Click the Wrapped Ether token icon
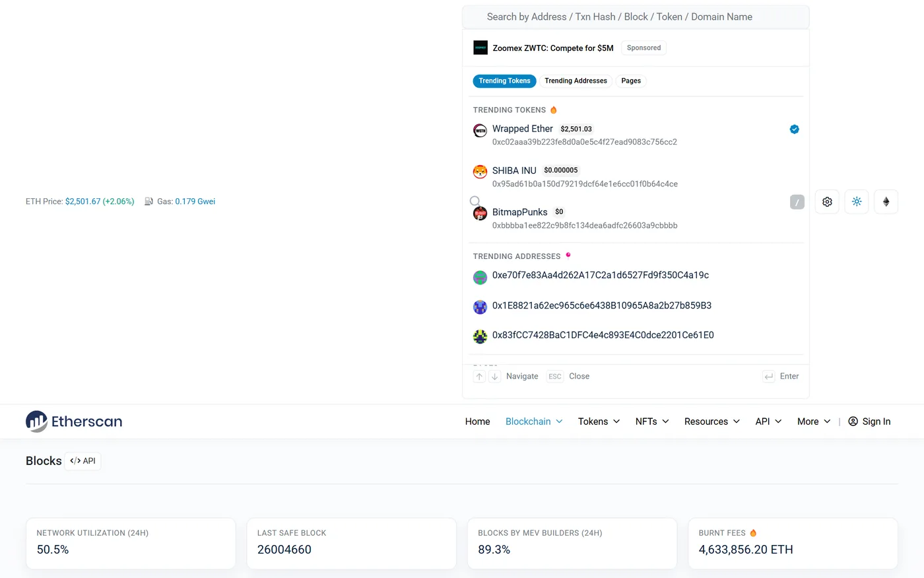Image resolution: width=924 pixels, height=578 pixels. pos(480,131)
